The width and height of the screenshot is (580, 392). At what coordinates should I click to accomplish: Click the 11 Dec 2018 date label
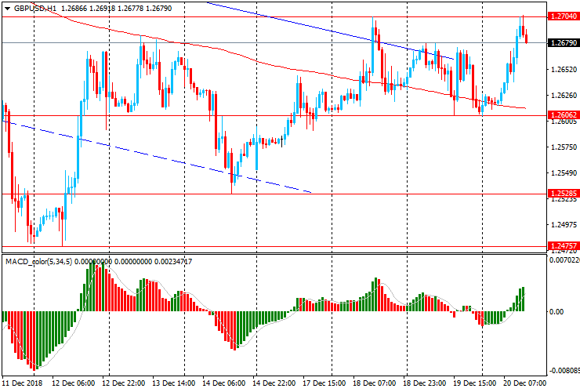(22, 383)
